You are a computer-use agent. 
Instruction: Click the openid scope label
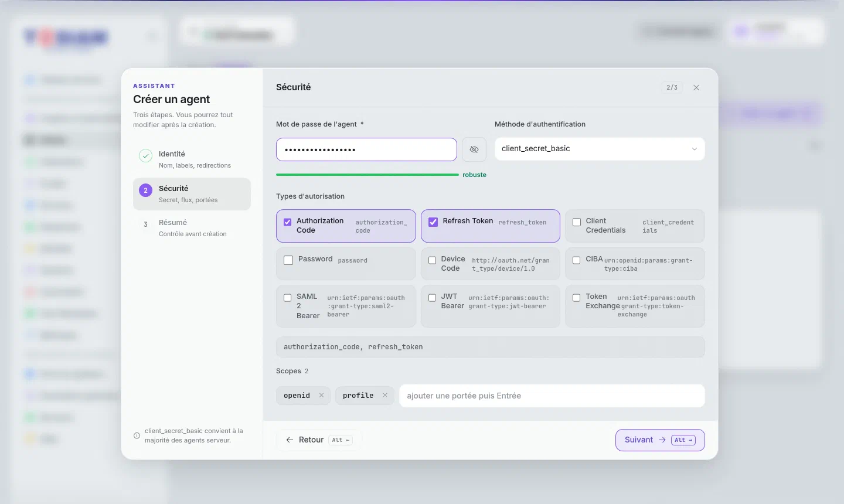[x=297, y=396]
